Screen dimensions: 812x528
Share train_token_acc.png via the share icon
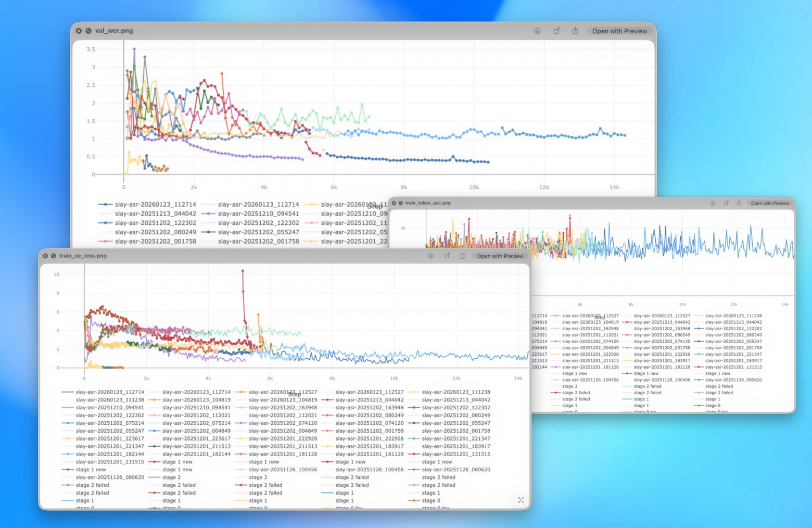coord(739,204)
